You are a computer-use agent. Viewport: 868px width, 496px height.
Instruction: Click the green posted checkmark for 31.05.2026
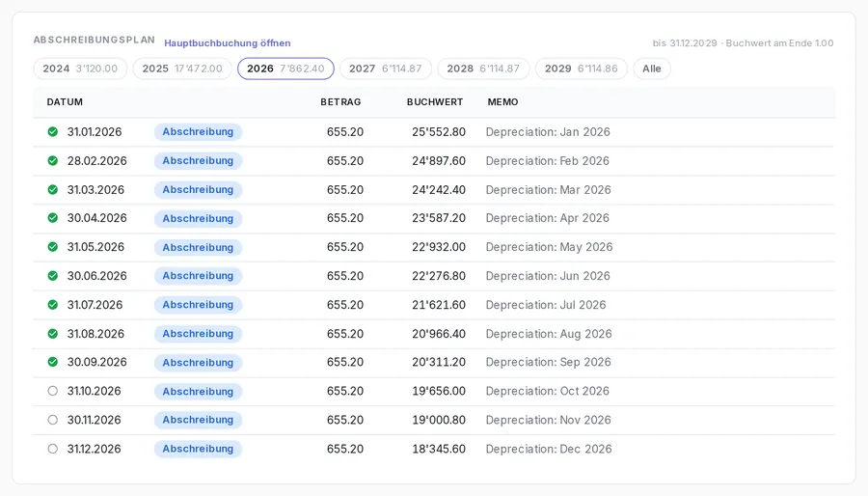click(53, 247)
